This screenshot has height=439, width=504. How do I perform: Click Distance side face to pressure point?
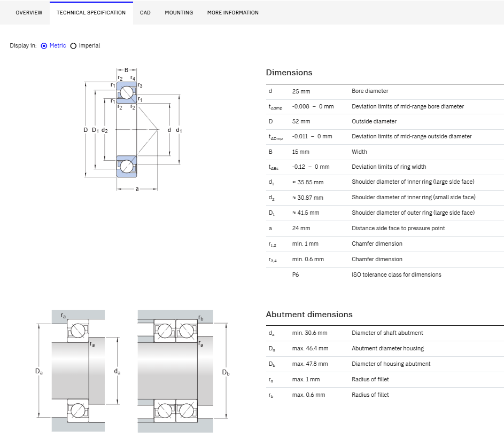click(x=398, y=228)
